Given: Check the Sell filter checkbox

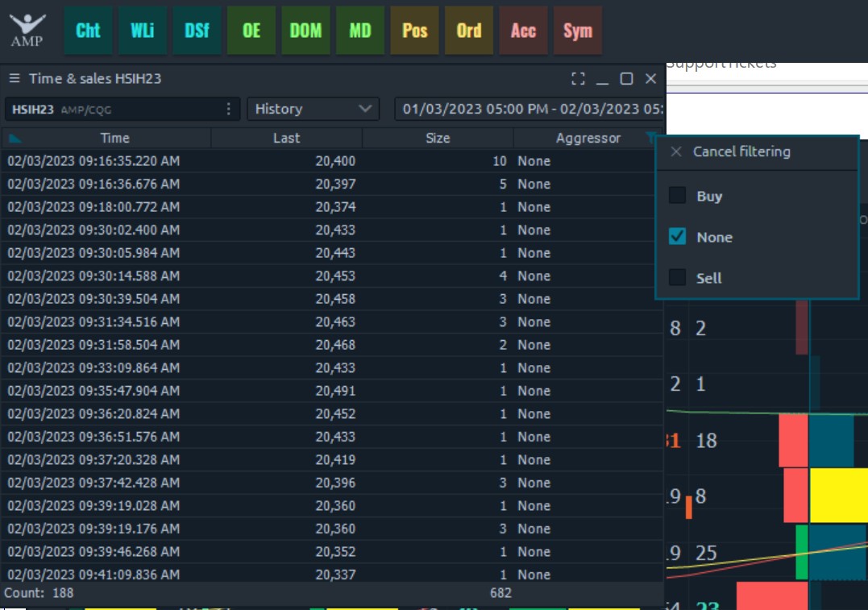Looking at the screenshot, I should (x=677, y=277).
